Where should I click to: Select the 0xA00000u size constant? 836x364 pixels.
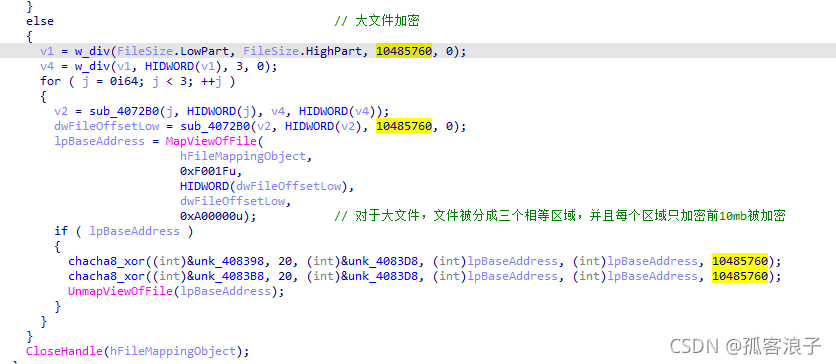214,216
